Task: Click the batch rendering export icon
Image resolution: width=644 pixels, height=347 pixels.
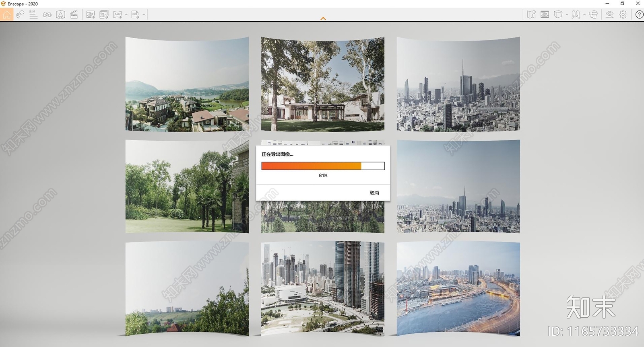Action: [x=104, y=14]
